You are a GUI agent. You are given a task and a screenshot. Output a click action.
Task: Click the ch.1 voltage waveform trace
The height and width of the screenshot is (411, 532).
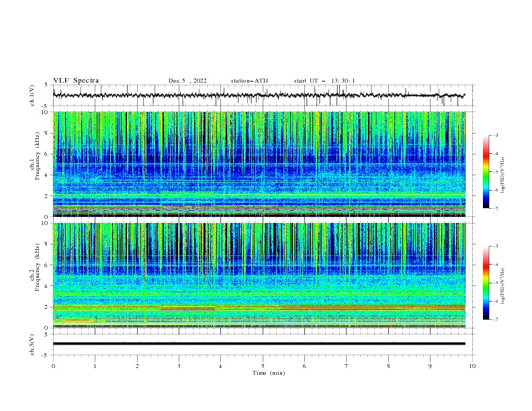click(x=259, y=95)
